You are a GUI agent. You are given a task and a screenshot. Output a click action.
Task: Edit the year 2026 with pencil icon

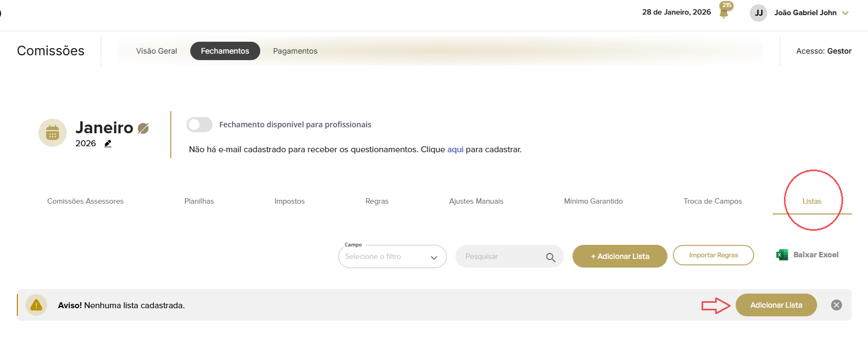pyautogui.click(x=108, y=144)
